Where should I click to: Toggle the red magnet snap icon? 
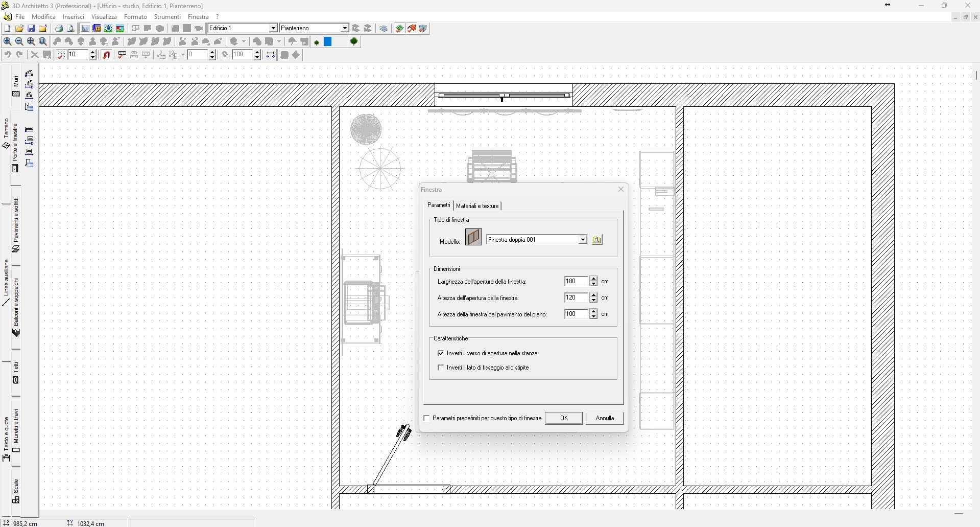point(107,55)
